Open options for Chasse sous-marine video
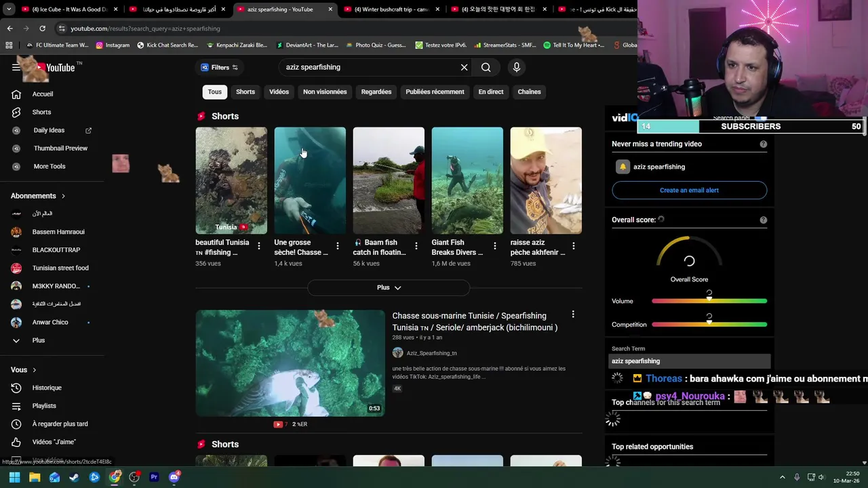Image resolution: width=868 pixels, height=488 pixels. tap(573, 314)
